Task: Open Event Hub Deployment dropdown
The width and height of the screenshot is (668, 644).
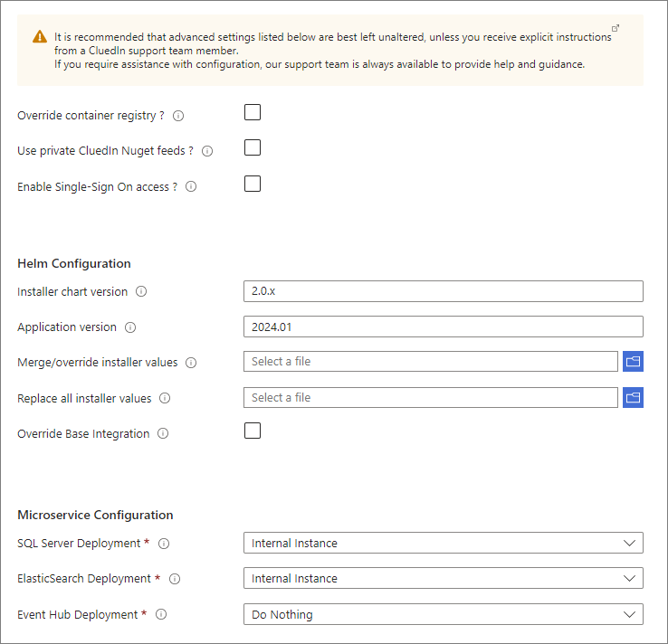Action: tap(443, 614)
